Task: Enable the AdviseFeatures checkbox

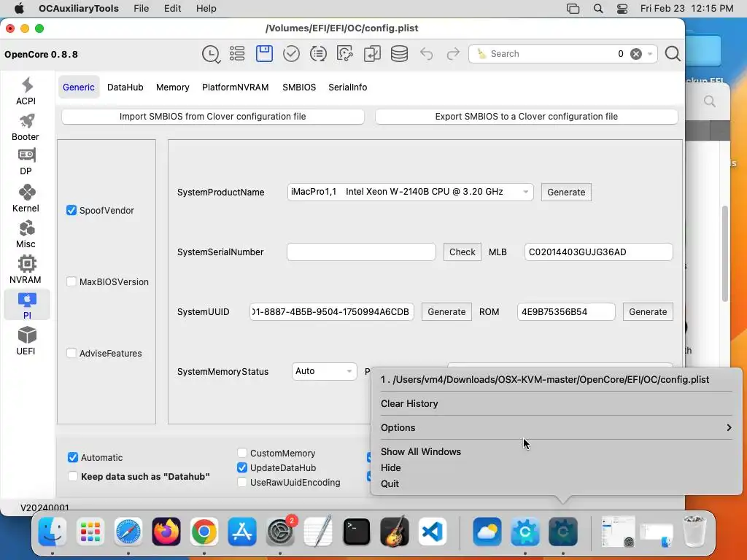Action: (71, 354)
